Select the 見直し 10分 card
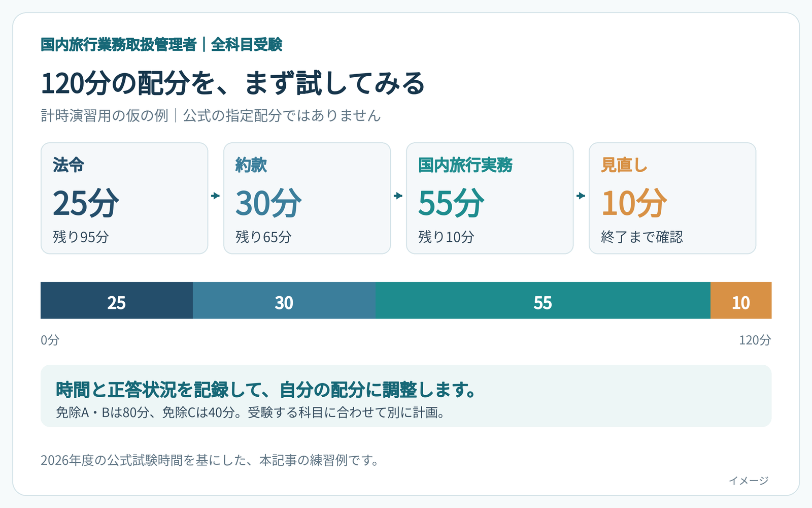Screen dimensions: 812x508 (x=672, y=198)
